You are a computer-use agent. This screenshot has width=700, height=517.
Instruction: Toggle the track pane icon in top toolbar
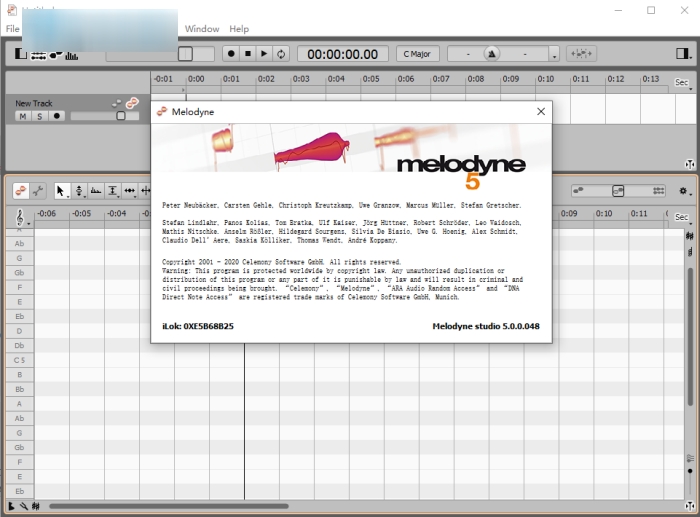20,54
